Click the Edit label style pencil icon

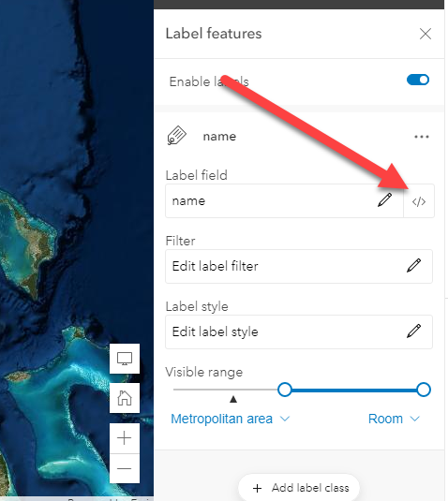coord(413,332)
